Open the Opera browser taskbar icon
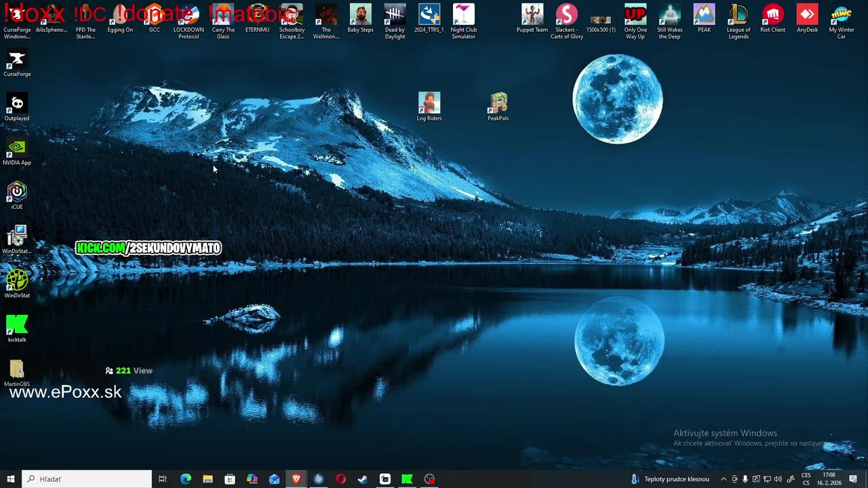 pos(340,479)
